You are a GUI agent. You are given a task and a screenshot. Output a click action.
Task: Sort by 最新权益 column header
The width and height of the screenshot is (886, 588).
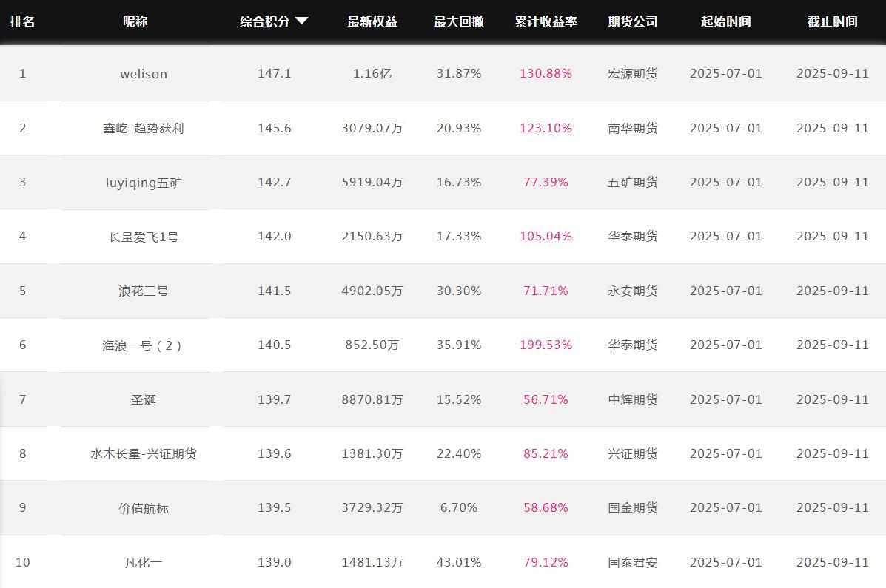point(372,21)
